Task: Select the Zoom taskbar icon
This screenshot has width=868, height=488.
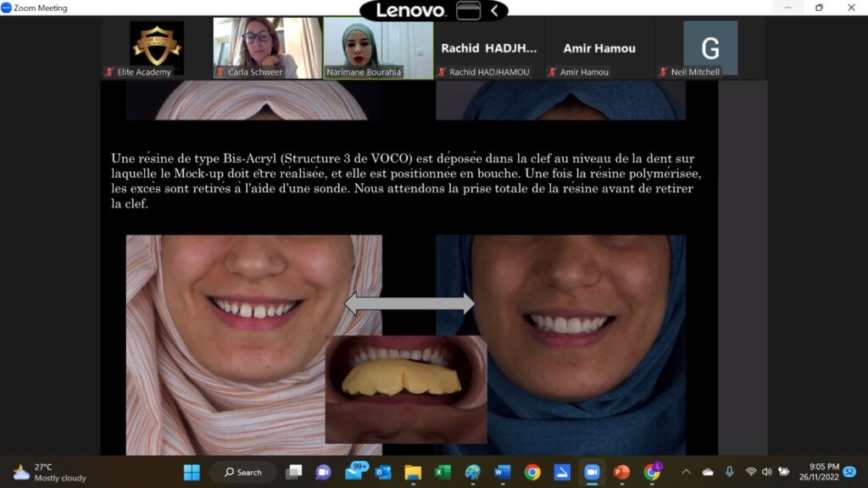Action: click(x=592, y=472)
